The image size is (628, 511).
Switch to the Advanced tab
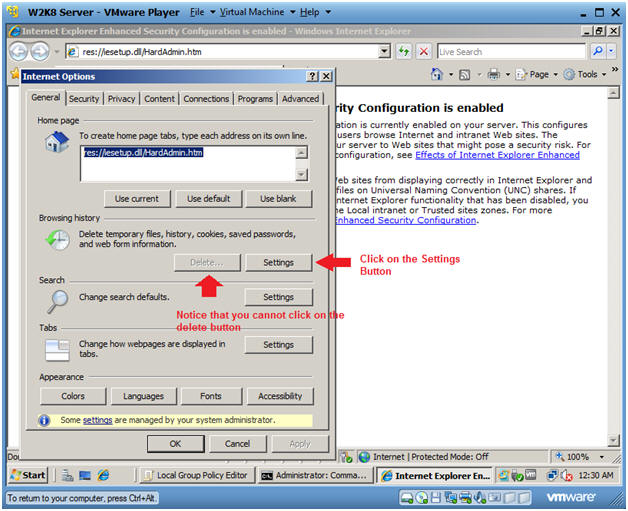(x=300, y=99)
